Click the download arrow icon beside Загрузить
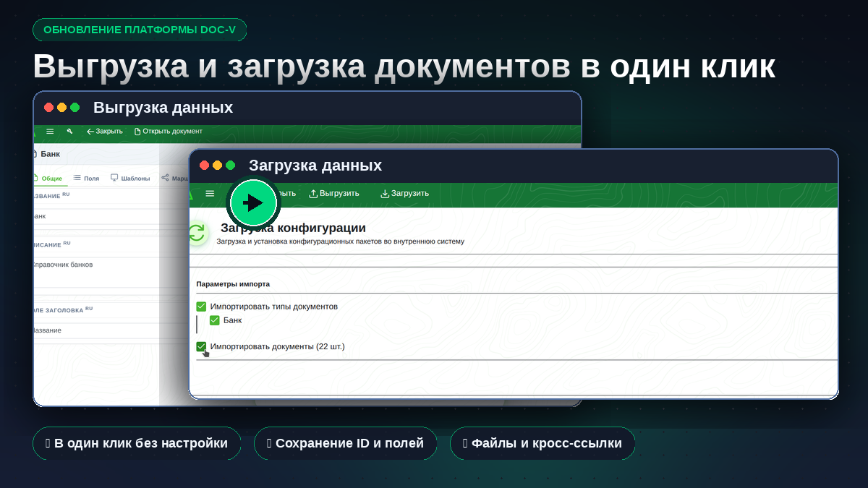The height and width of the screenshot is (488, 868). [x=385, y=194]
